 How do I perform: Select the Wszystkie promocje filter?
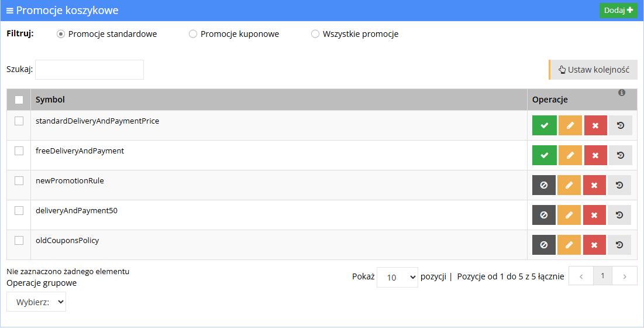tap(315, 34)
